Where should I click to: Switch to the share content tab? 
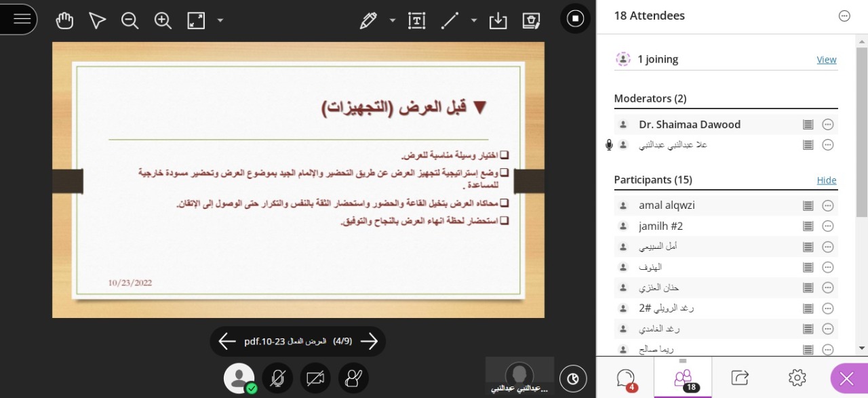[x=740, y=378]
